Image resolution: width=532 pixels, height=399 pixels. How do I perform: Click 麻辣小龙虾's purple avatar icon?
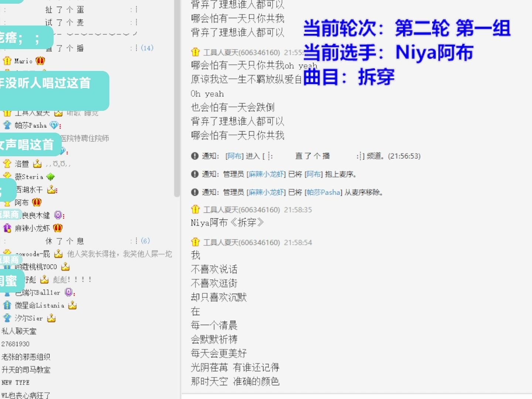[x=7, y=228]
